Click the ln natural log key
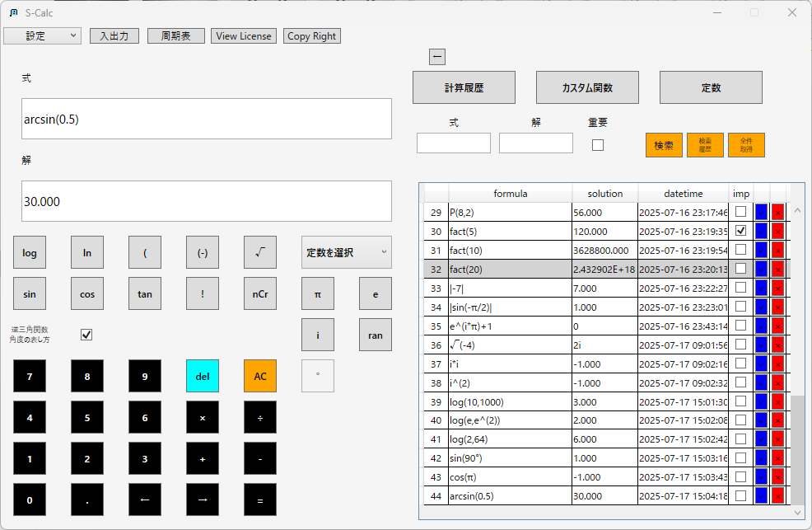 tap(87, 252)
